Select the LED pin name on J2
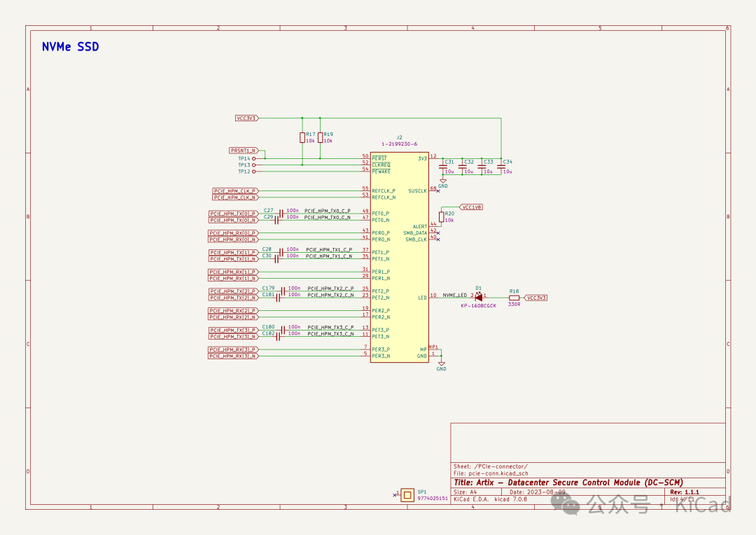The image size is (756, 535). pyautogui.click(x=422, y=298)
